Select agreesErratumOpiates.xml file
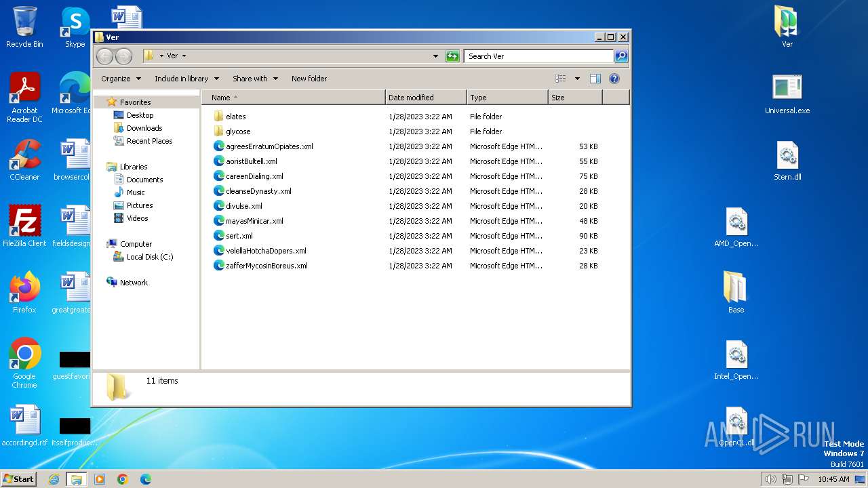The width and height of the screenshot is (868, 488). click(x=269, y=146)
